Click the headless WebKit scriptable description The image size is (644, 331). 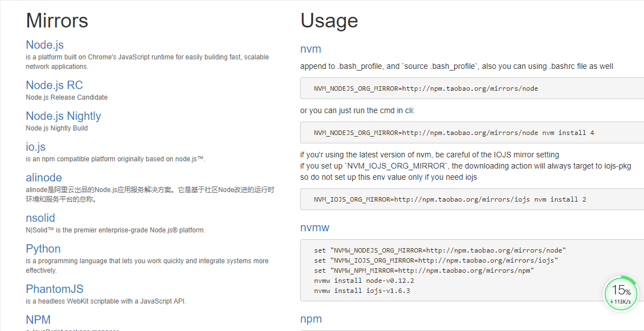(106, 301)
